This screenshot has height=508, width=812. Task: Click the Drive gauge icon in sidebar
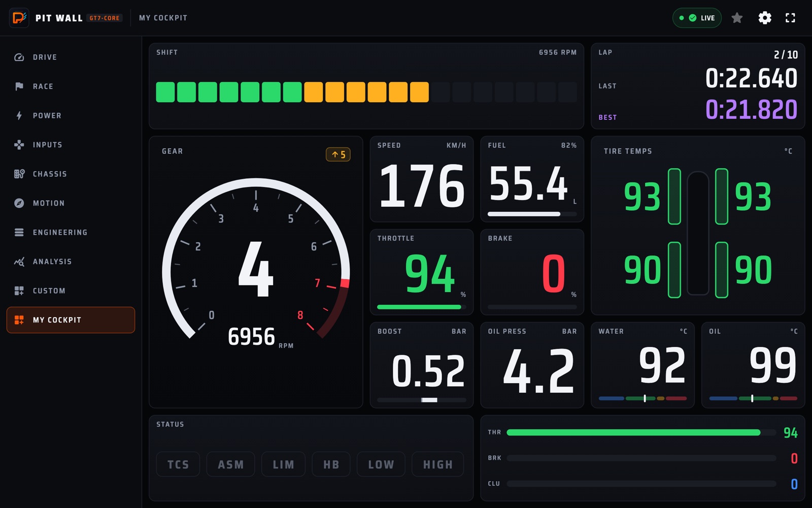coord(19,57)
